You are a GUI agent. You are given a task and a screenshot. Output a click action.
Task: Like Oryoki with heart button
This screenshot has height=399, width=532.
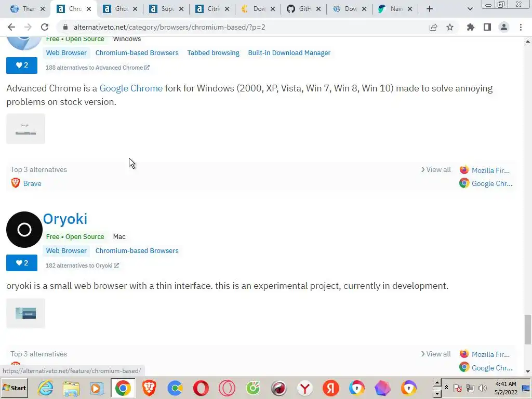click(x=22, y=263)
